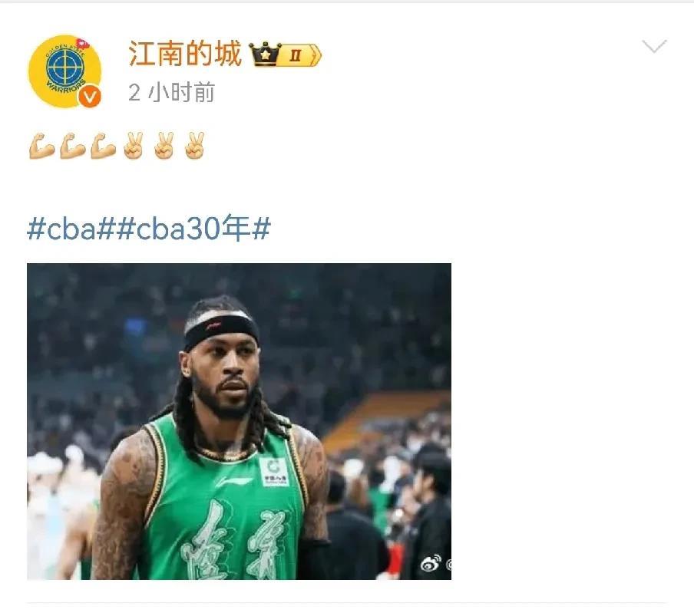This screenshot has height=616, width=694.
Task: Click the first victory hand emoji
Action: 134,146
